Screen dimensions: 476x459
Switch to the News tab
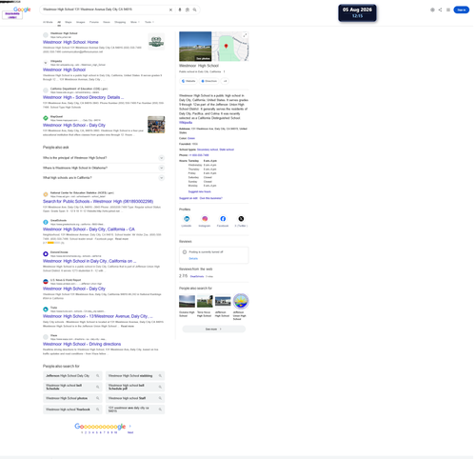coord(107,22)
